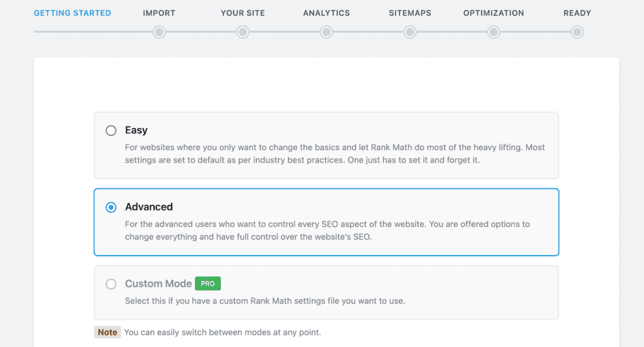
Task: Go to the Analytics step label
Action: coord(326,13)
